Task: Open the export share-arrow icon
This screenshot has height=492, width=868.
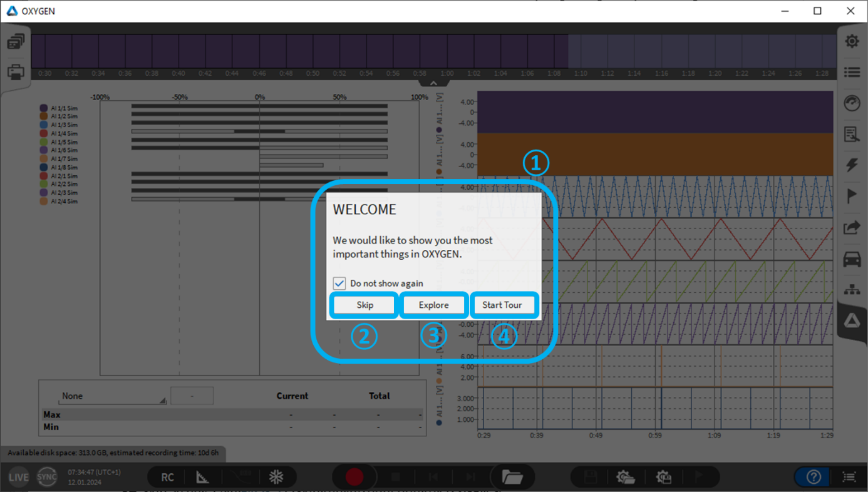Action: (852, 227)
